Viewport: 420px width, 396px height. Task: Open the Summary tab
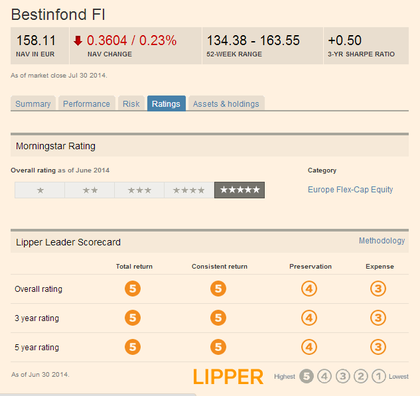(x=33, y=104)
